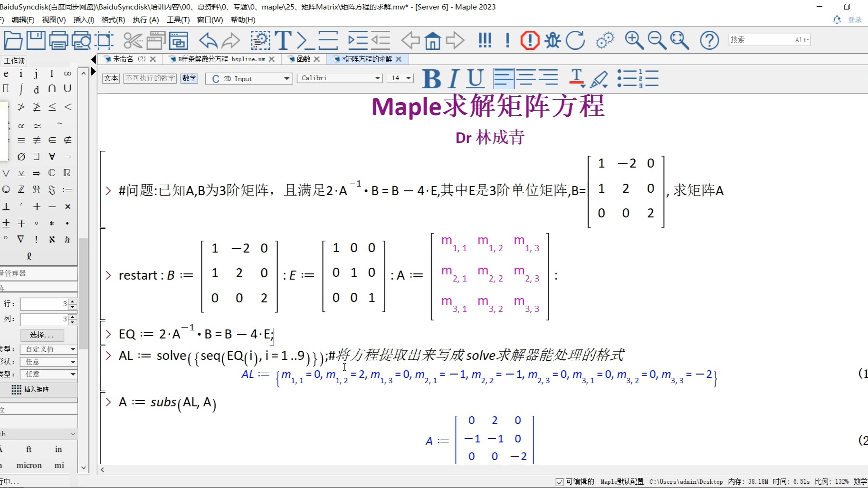Viewport: 868px width, 488px height.
Task: Execute selection with single exclamation icon
Action: coord(507,40)
